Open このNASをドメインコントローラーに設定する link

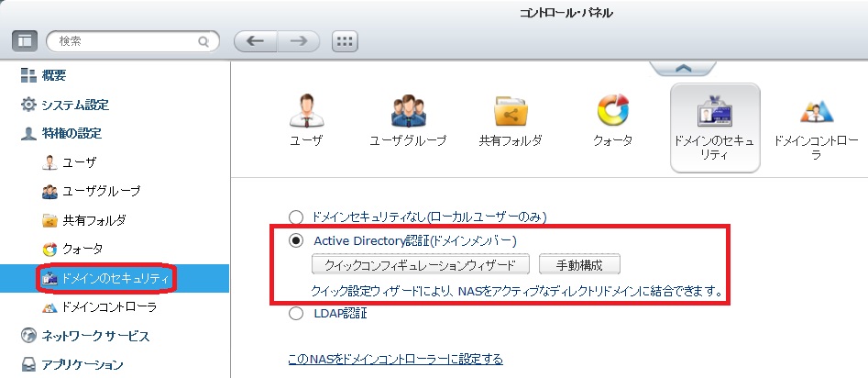396,359
